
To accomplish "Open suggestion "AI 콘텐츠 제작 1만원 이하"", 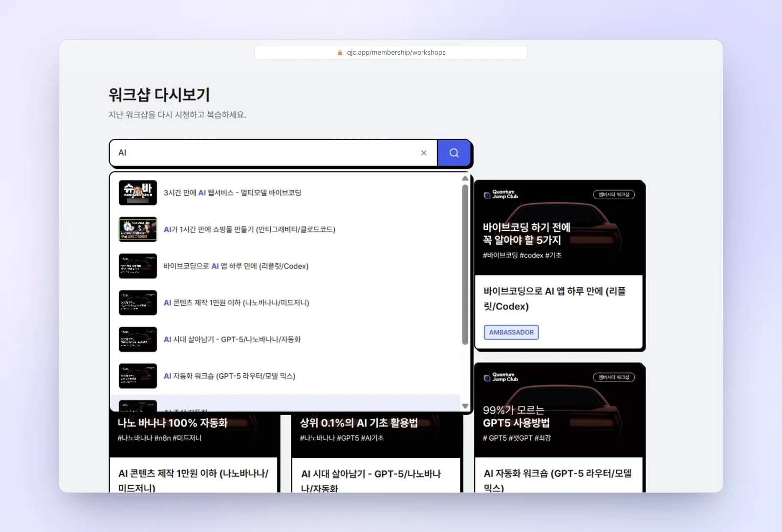I will pyautogui.click(x=285, y=302).
